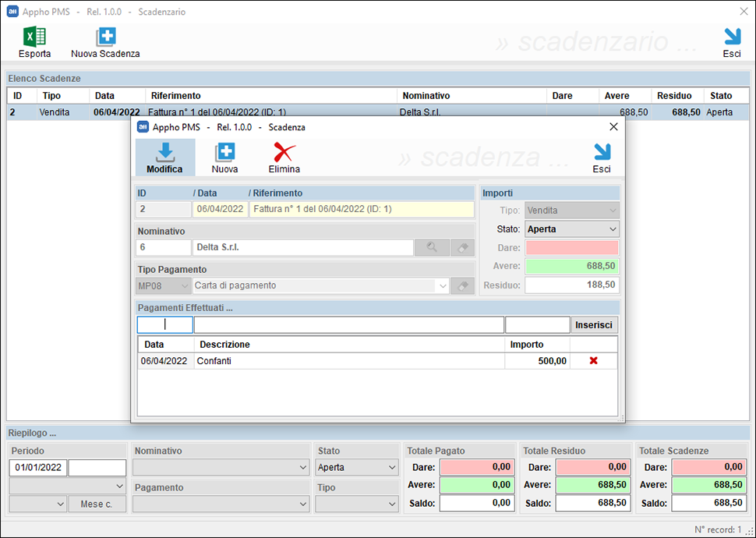Click the Inserisci button

[594, 325]
